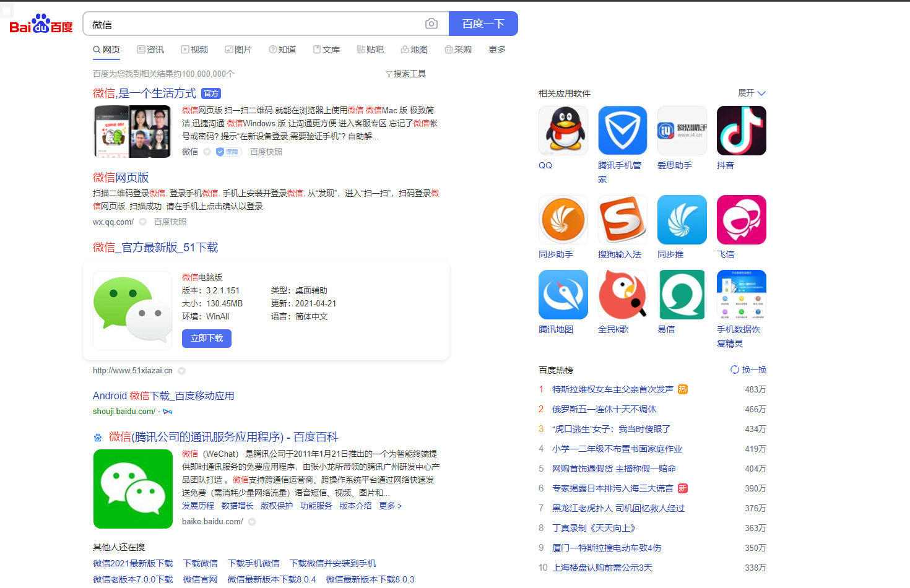Click the refresh icon beside 换一换
This screenshot has height=588, width=910.
pos(735,370)
